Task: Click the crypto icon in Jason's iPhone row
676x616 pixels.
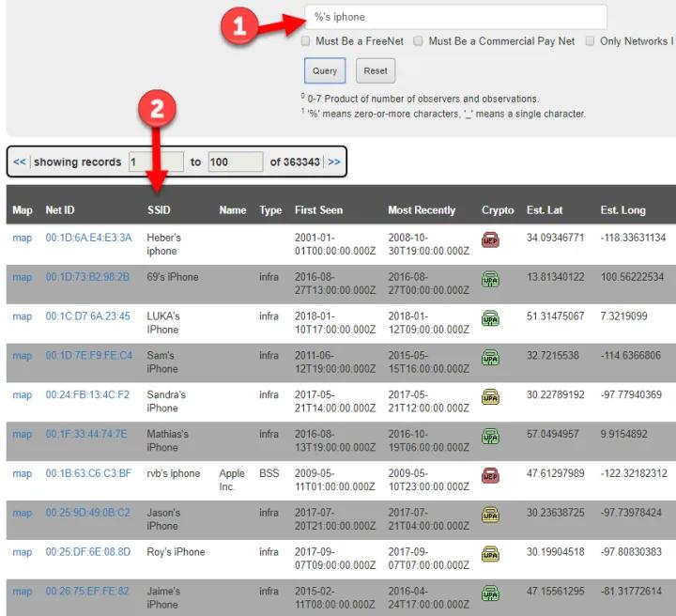Action: coord(490,514)
